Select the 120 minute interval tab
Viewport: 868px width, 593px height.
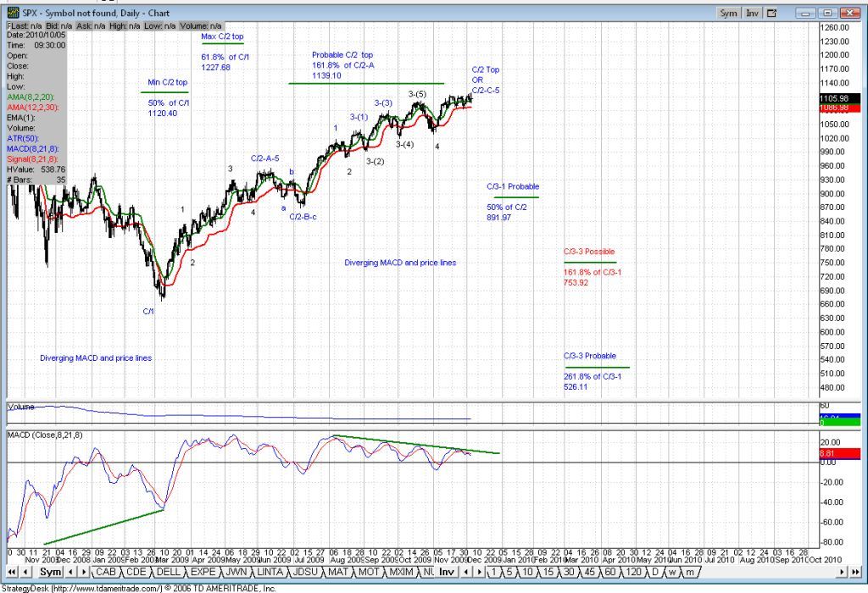coord(633,572)
